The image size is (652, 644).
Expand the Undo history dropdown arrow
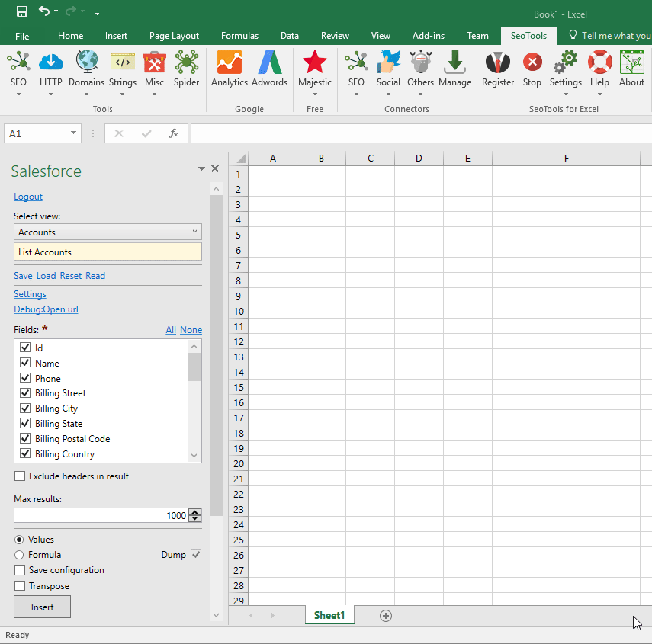[56, 11]
